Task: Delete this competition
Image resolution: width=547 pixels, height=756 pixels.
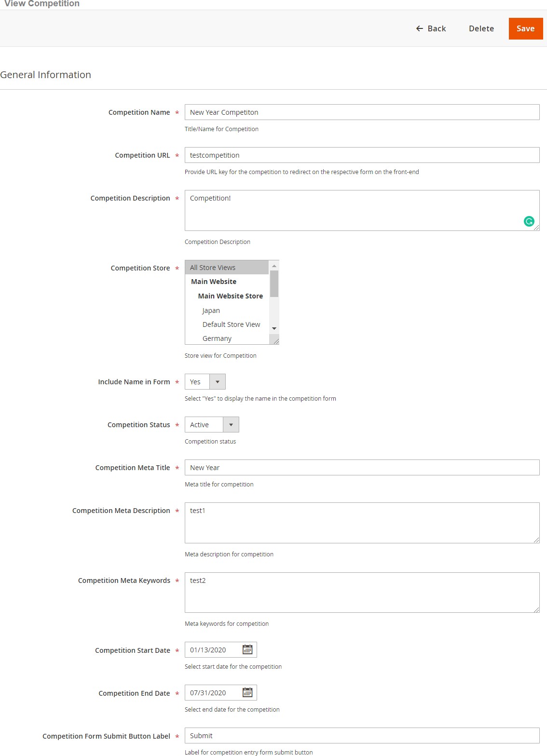Action: pos(481,28)
